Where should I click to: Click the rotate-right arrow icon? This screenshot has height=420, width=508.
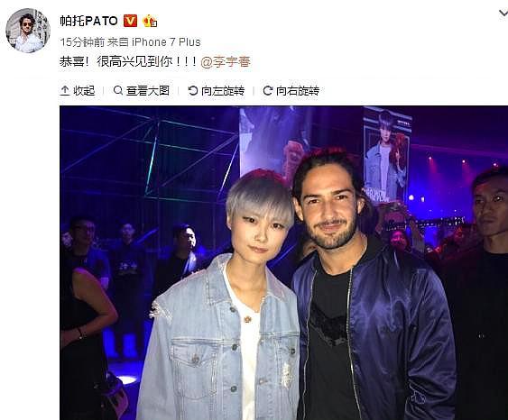coord(268,91)
